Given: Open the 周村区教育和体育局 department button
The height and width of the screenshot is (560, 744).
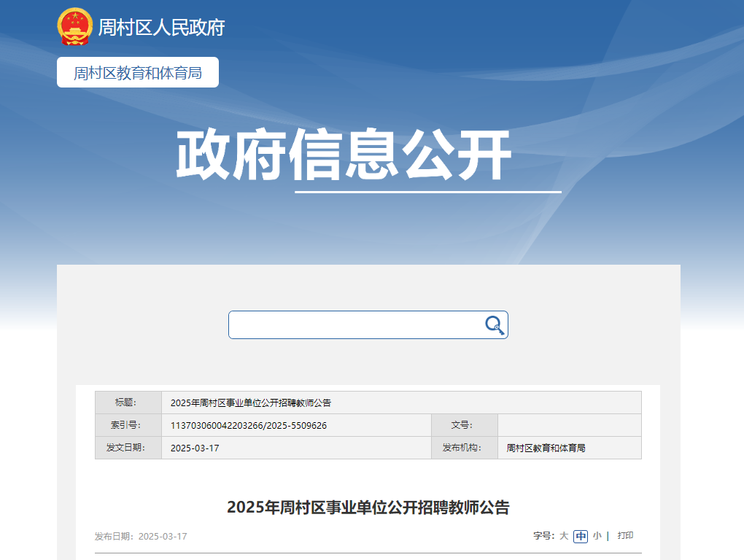Looking at the screenshot, I should (x=138, y=72).
